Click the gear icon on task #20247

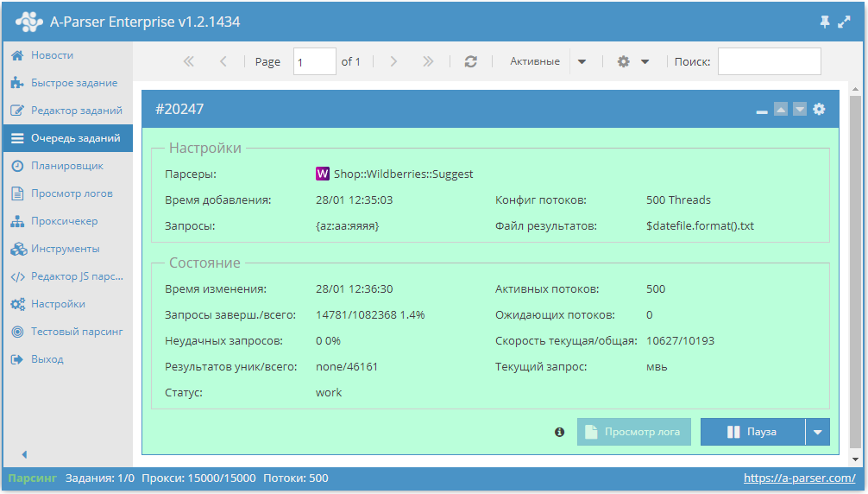819,109
